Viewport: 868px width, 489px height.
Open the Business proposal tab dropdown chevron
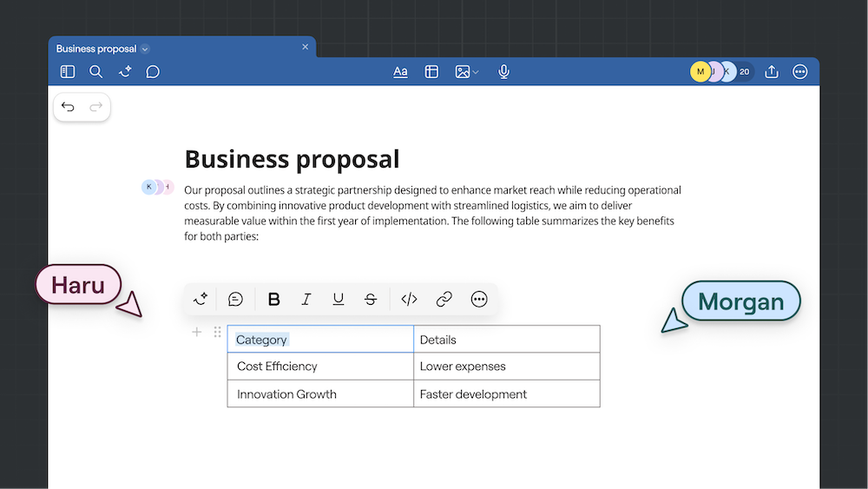(x=145, y=50)
